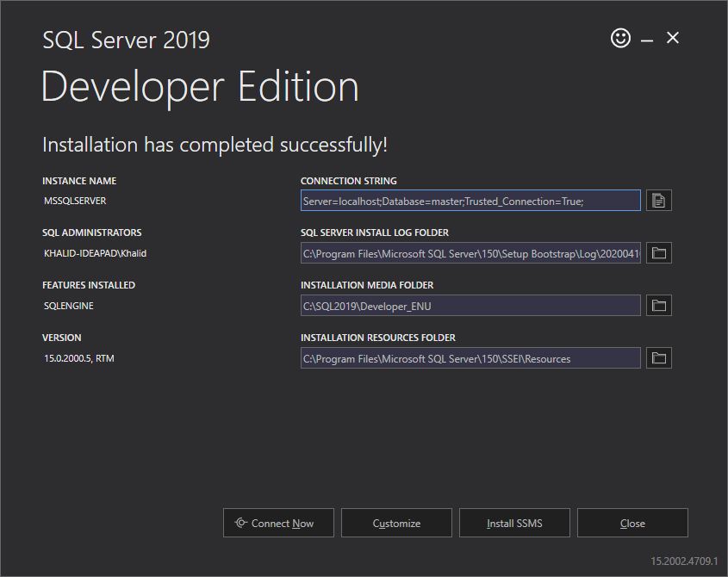The height and width of the screenshot is (577, 728).
Task: Click Install SSMS button
Action: click(x=514, y=523)
